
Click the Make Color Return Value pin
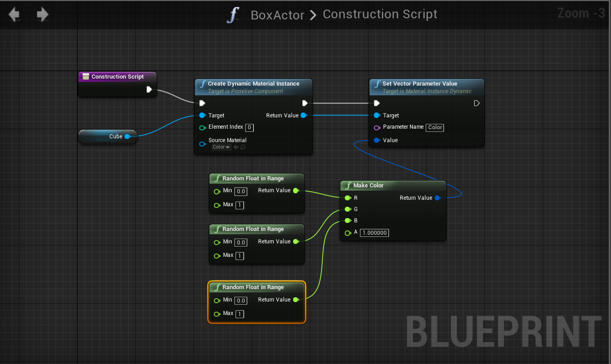[x=438, y=198]
